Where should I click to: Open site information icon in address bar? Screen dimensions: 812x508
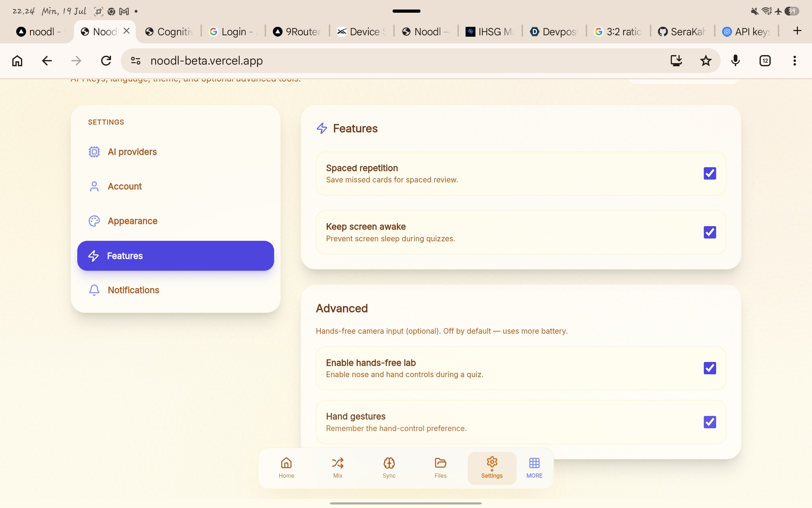click(136, 61)
